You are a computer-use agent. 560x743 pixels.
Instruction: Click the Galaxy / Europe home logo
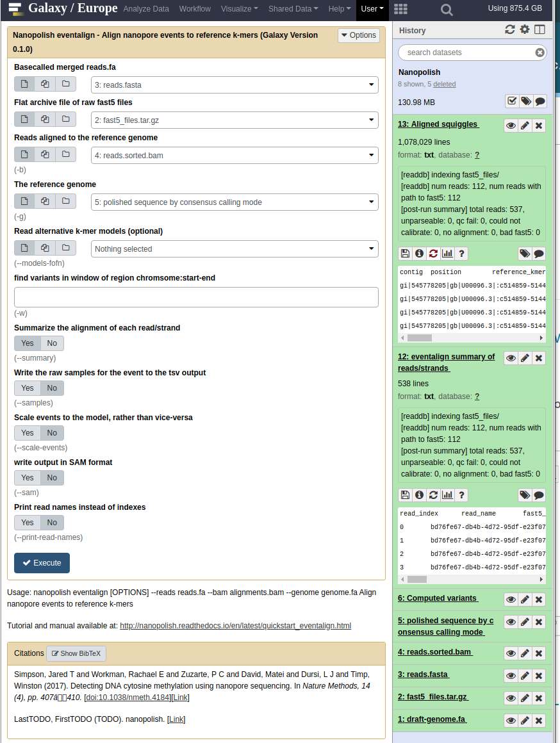63,8
